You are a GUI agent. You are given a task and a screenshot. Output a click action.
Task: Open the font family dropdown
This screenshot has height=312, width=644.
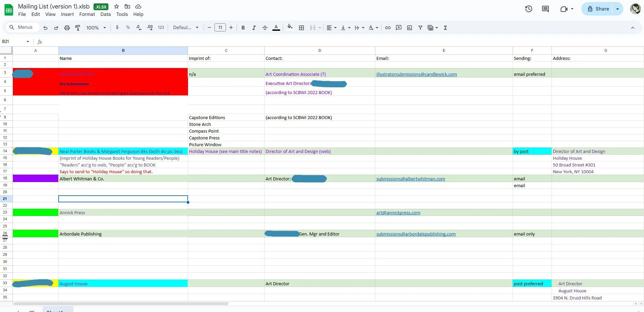pos(186,27)
